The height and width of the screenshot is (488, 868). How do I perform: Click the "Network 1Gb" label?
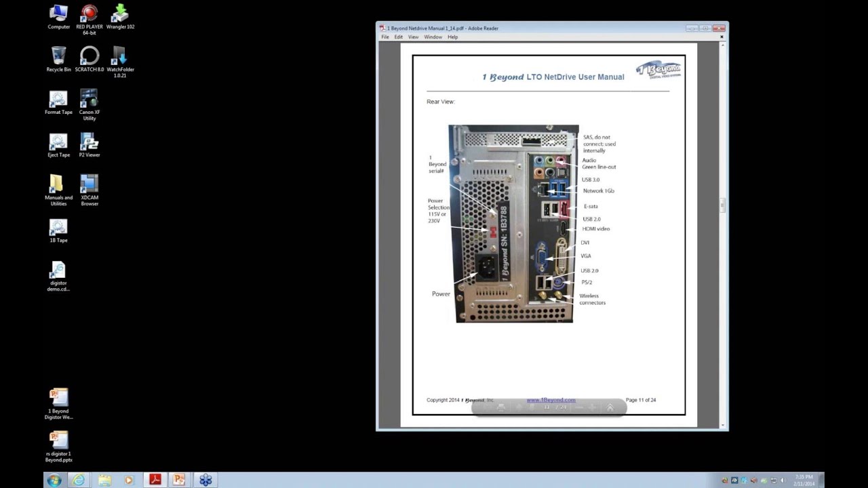tap(598, 191)
